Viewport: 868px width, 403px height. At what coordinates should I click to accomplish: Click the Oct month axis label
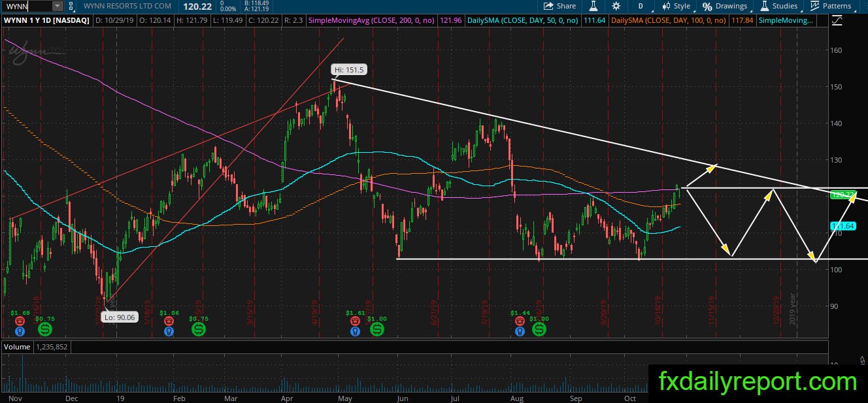click(x=630, y=398)
